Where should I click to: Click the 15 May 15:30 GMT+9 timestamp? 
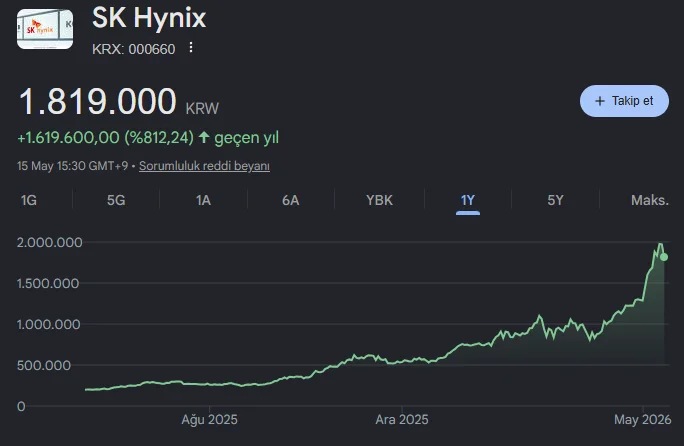coord(72,166)
